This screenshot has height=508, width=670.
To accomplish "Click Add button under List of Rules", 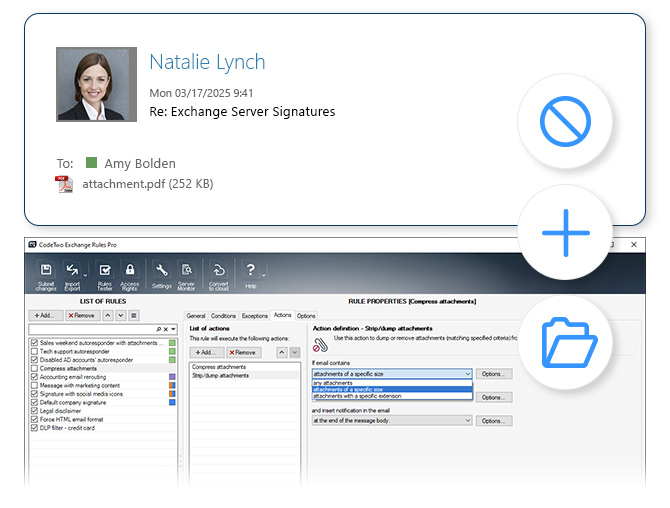I will [x=46, y=315].
